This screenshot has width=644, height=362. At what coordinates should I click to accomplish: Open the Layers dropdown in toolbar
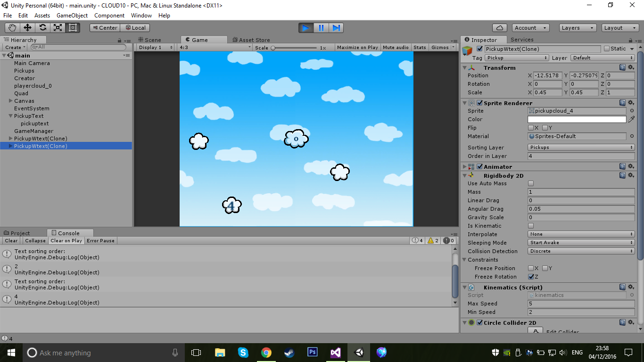[578, 28]
